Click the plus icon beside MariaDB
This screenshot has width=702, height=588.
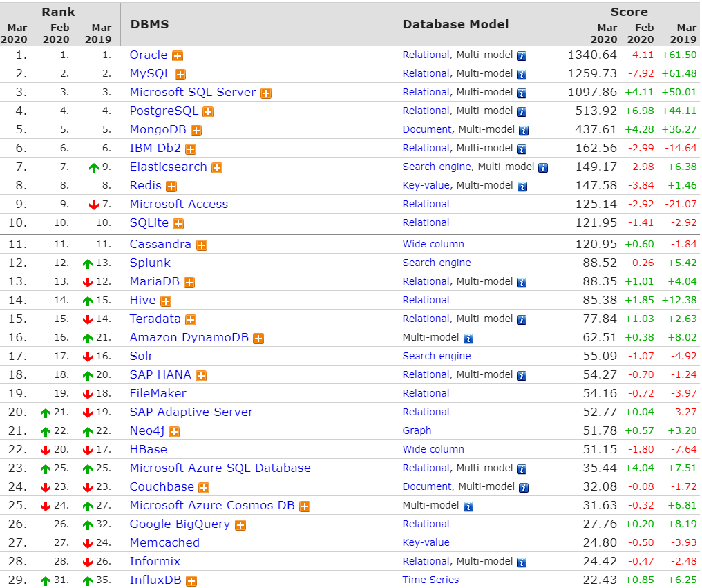(x=189, y=283)
